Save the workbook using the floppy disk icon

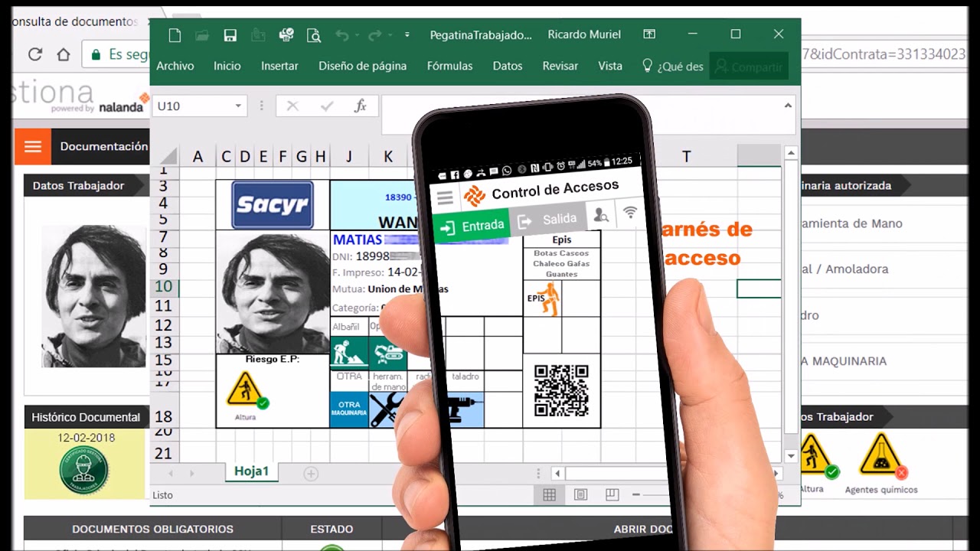coord(230,35)
